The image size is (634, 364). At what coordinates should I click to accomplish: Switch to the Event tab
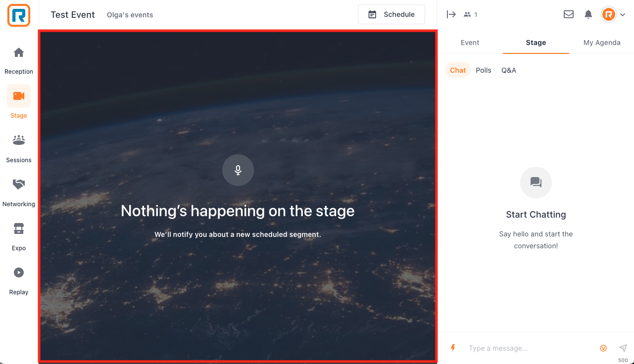[470, 43]
